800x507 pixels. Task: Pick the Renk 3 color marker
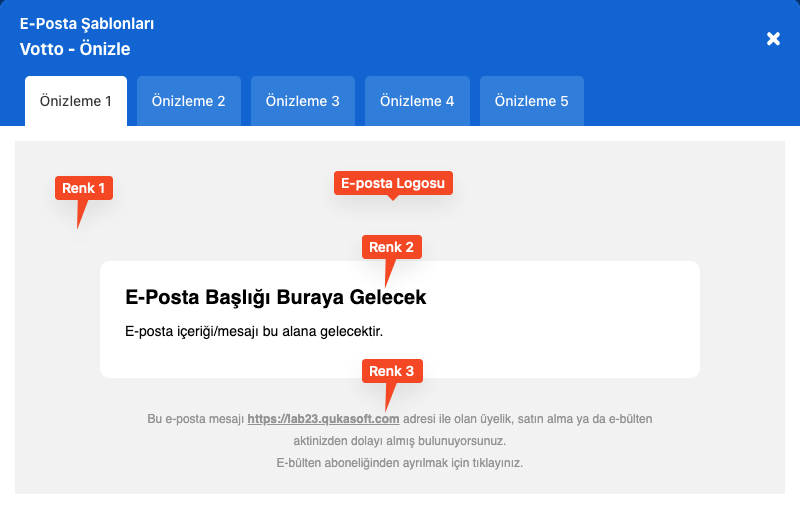coord(391,371)
